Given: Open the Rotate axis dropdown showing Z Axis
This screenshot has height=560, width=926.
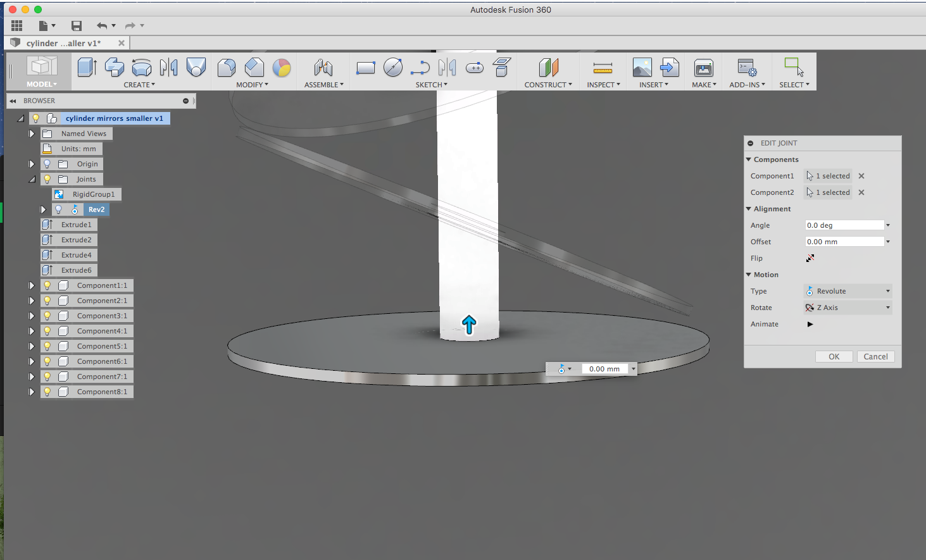Looking at the screenshot, I should click(887, 308).
